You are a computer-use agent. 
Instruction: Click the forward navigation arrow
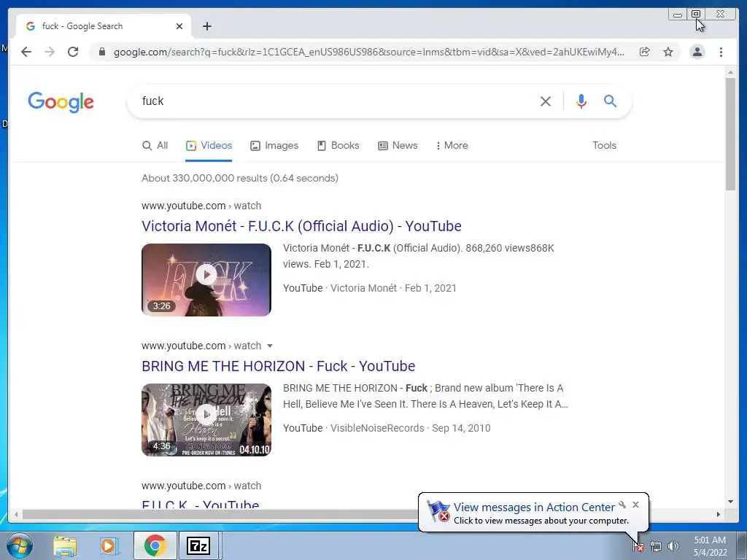coord(50,52)
